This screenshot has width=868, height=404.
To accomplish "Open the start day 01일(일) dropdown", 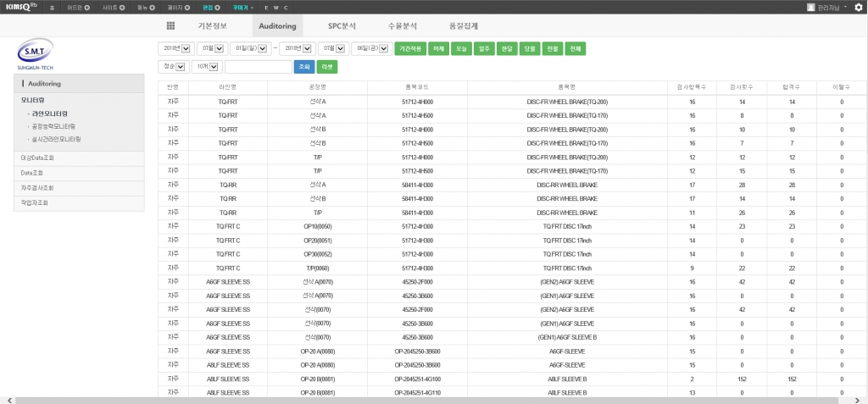I will coord(250,49).
